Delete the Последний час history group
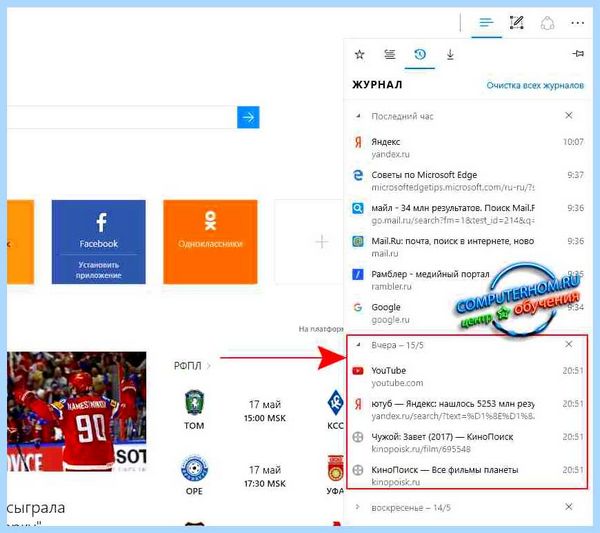Viewport: 600px width, 533px height. pyautogui.click(x=569, y=115)
